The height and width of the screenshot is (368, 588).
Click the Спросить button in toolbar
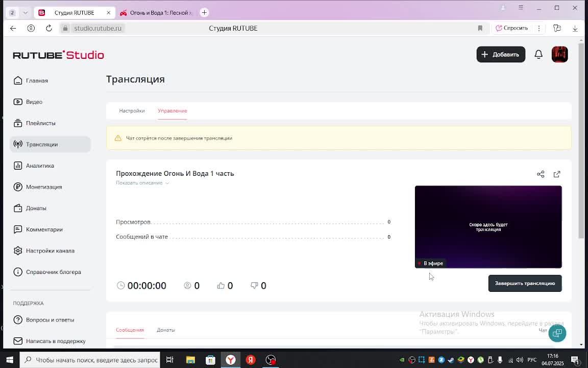511,28
